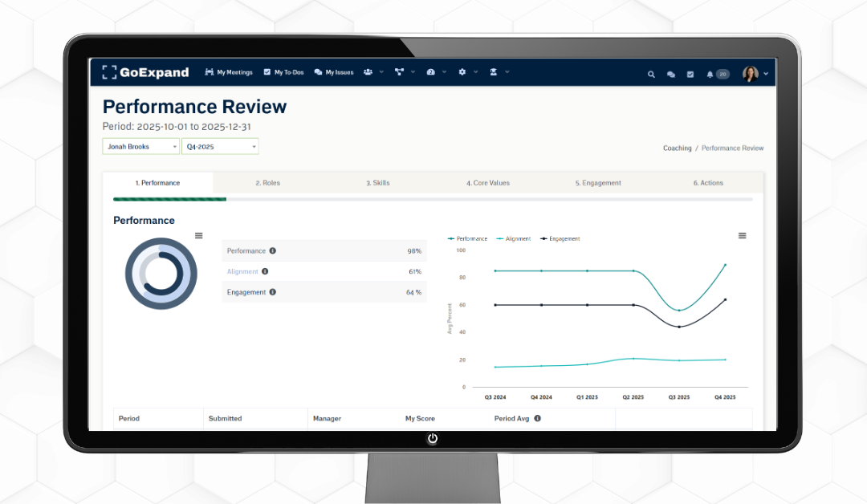
Task: Click the circular progress ring chart
Action: [x=161, y=273]
